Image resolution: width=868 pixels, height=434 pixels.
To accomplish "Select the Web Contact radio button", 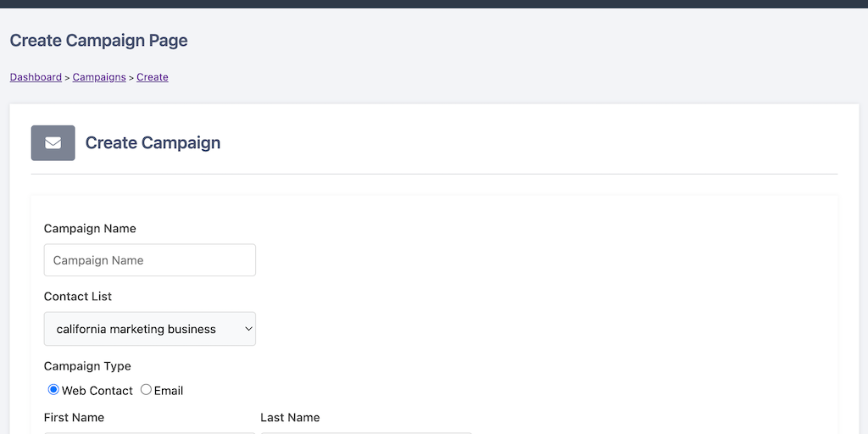I will coord(53,390).
